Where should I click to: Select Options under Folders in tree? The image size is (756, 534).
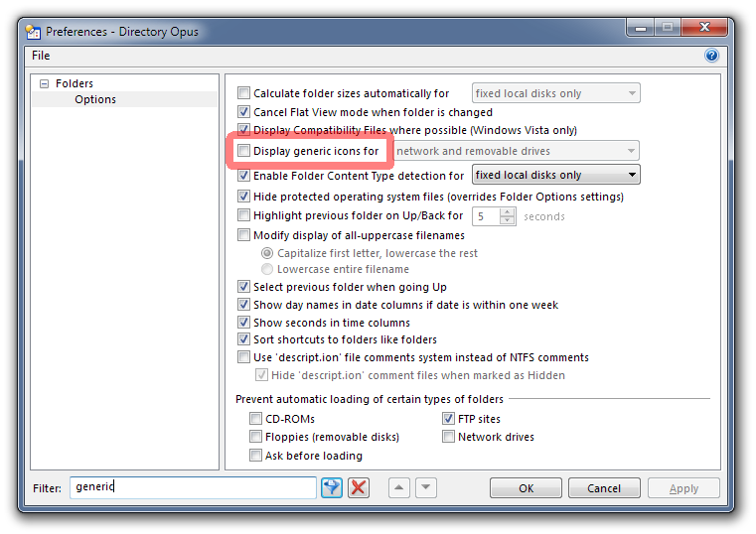tap(95, 99)
